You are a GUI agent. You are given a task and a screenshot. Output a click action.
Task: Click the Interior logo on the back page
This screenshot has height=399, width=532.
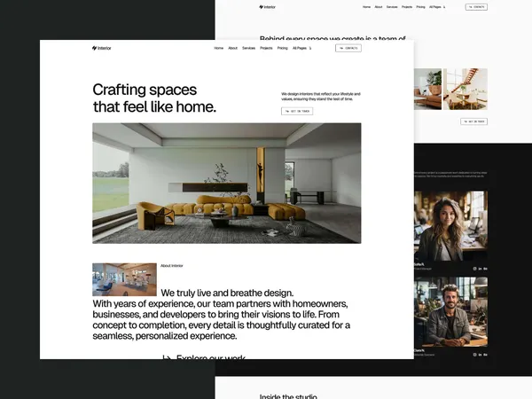click(268, 7)
